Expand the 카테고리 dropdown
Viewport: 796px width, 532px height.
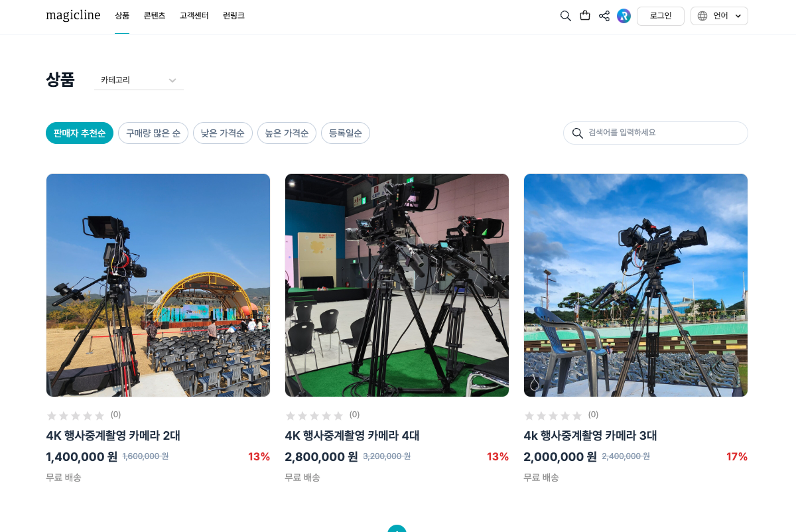(x=139, y=80)
